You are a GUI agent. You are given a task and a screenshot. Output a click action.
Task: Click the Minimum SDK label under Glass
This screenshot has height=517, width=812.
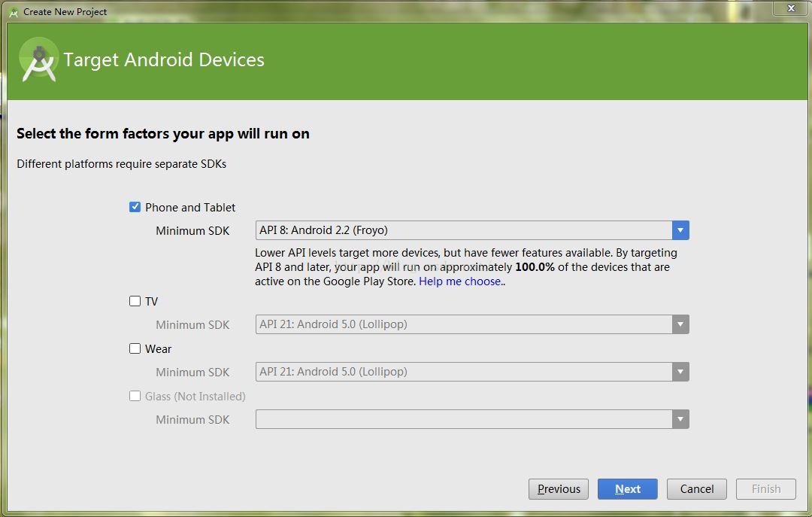click(x=192, y=419)
